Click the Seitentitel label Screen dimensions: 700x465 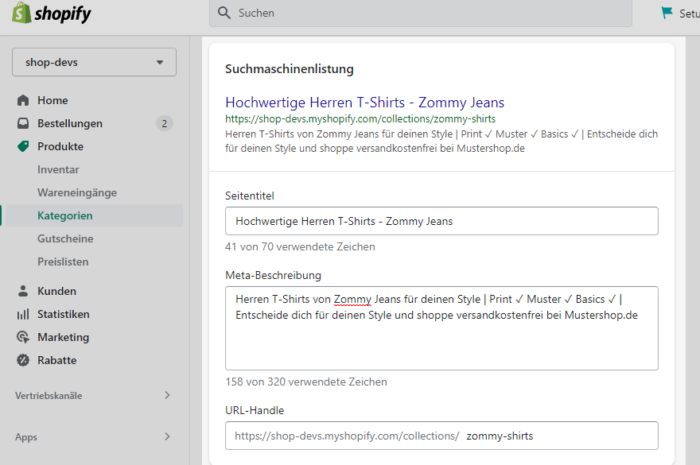(x=250, y=196)
